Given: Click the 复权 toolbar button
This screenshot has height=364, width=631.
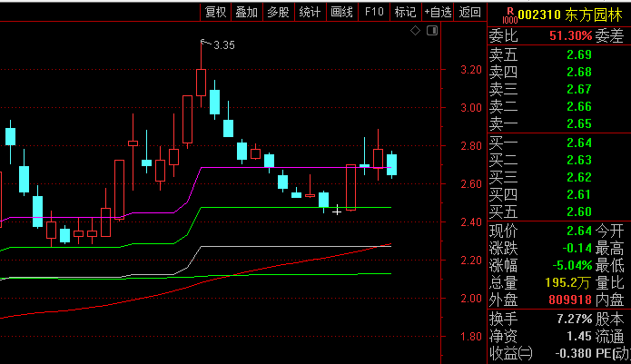Looking at the screenshot, I should click(x=215, y=12).
